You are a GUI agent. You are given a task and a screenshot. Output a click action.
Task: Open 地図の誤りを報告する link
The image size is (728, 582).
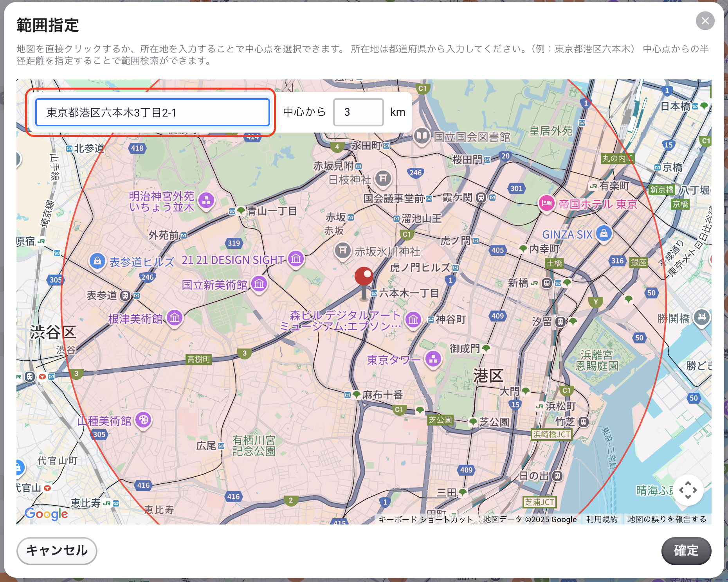coord(667,519)
